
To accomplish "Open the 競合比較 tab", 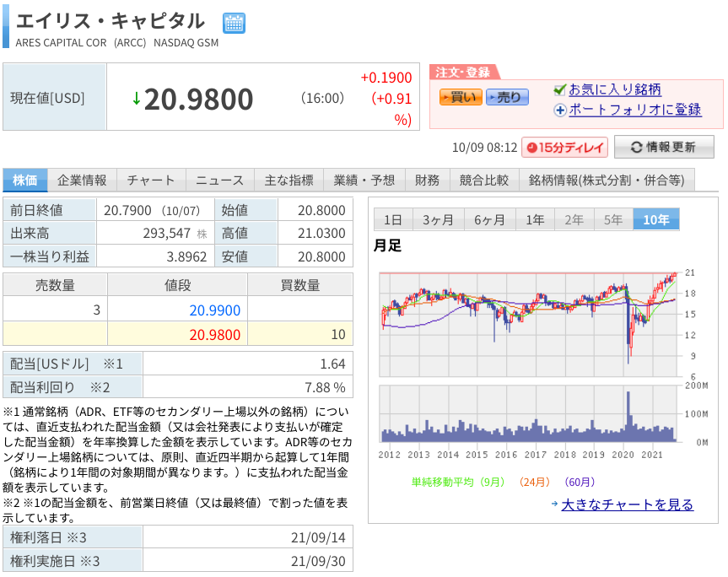I will coord(484,181).
